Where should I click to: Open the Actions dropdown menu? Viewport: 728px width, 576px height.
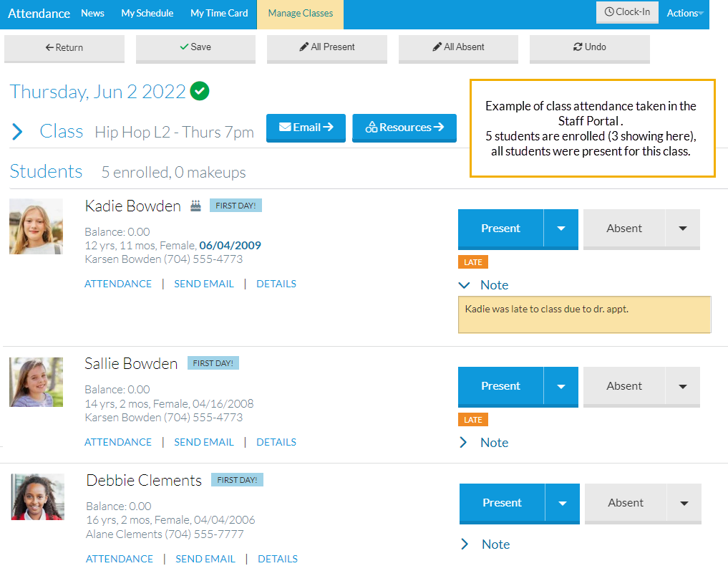pyautogui.click(x=685, y=13)
